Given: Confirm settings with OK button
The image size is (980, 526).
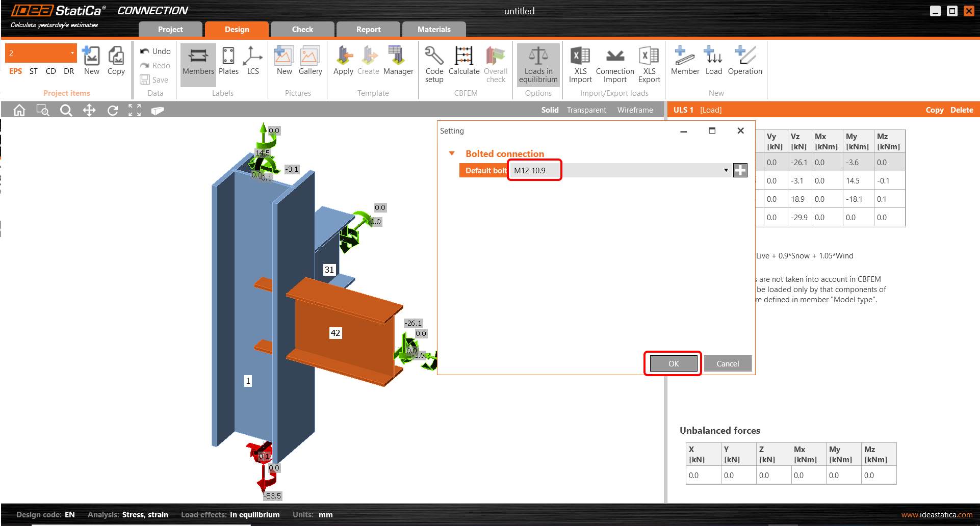Looking at the screenshot, I should coord(673,363).
